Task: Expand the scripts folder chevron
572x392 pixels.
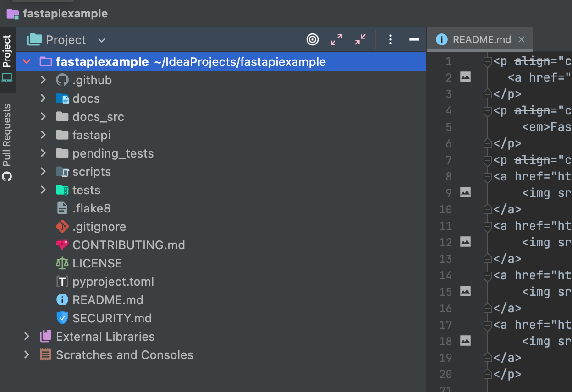Action: pos(43,172)
